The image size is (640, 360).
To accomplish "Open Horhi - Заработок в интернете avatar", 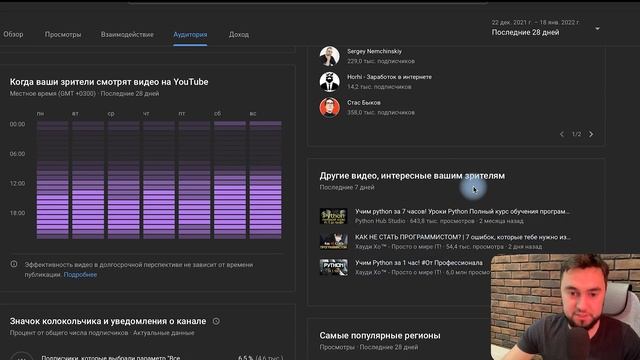I will tap(329, 82).
